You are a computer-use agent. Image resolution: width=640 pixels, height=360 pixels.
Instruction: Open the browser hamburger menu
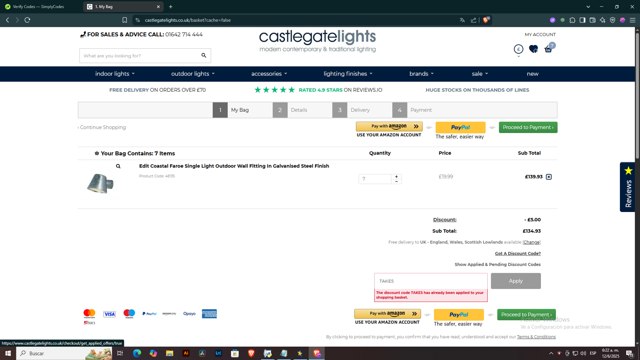click(x=632, y=20)
